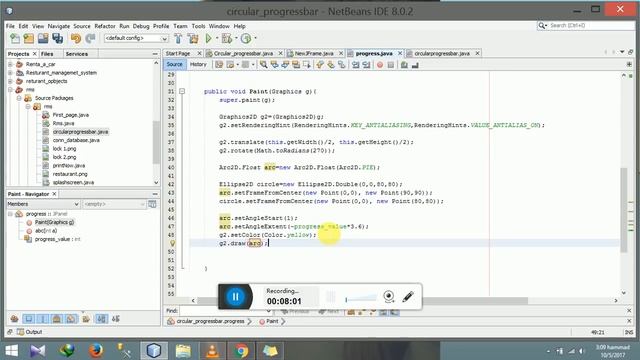Select Paint(Graphics g) in Navigator
640x360 pixels.
(x=54, y=222)
